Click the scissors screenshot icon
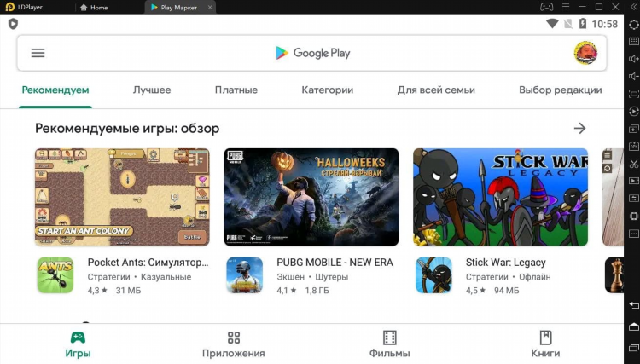 coord(634,164)
